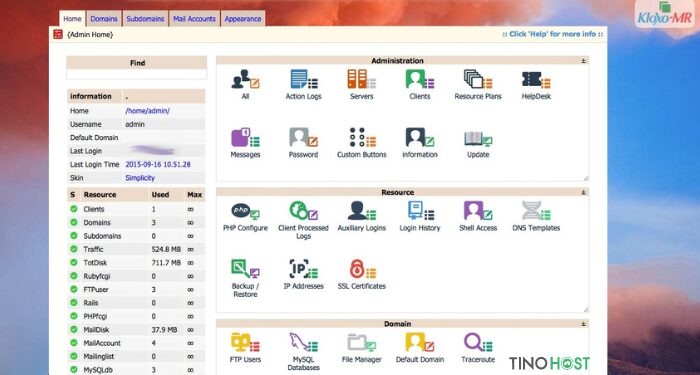Click the Resource column header

pos(100,195)
